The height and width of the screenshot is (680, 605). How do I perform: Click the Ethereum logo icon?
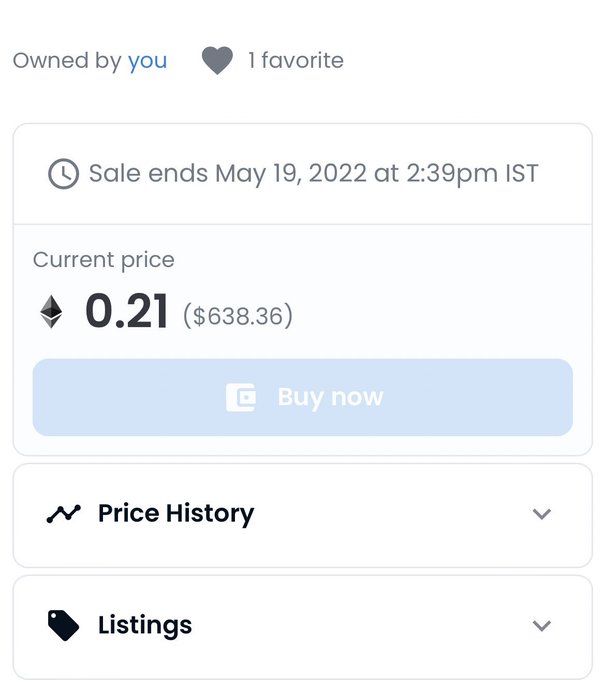[51, 312]
